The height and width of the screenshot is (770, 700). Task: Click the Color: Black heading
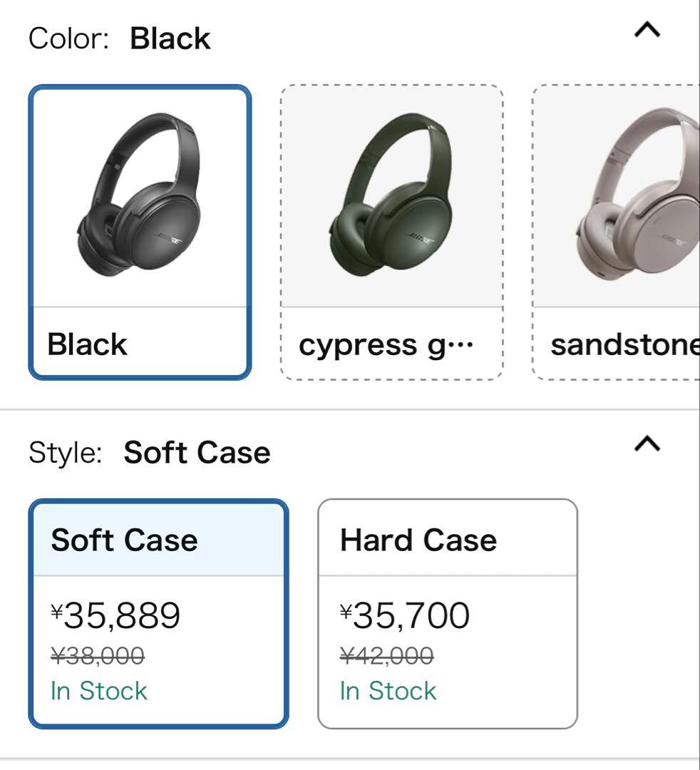click(120, 38)
